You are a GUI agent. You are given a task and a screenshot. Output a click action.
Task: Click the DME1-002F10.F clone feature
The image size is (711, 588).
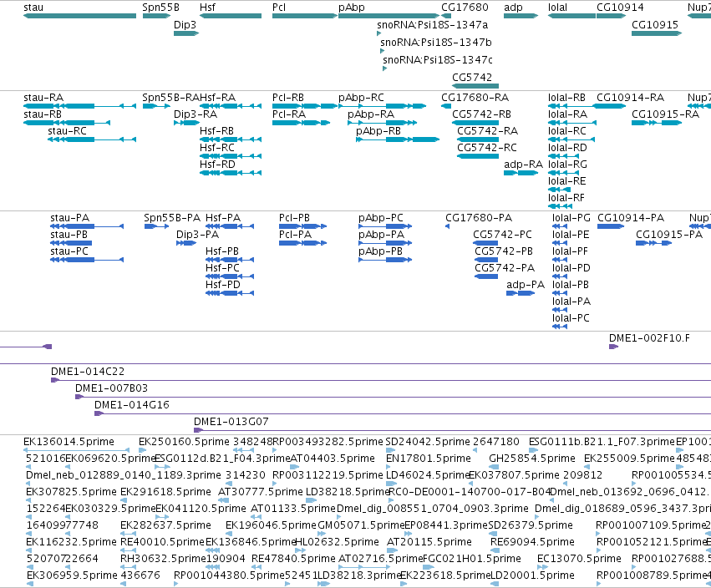click(613, 347)
